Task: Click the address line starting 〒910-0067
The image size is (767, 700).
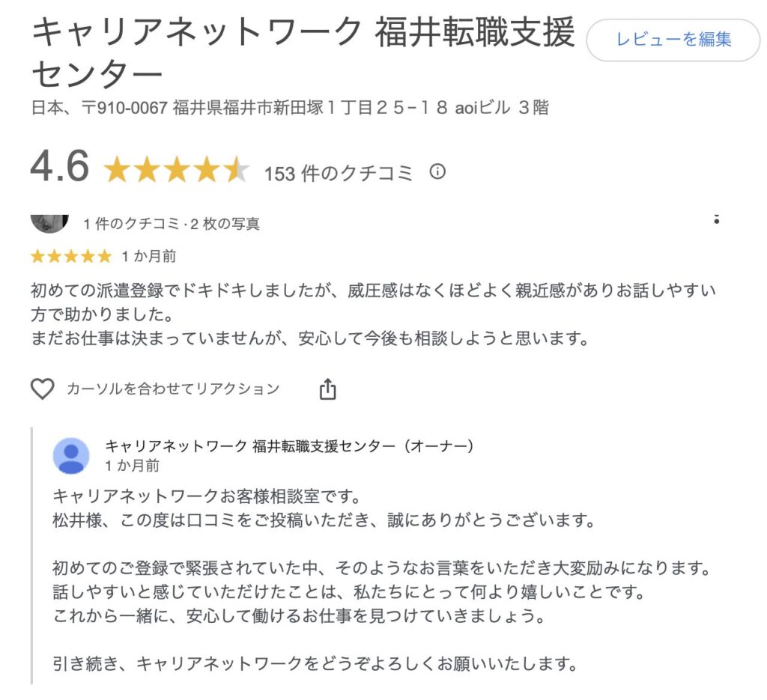Action: 289,108
